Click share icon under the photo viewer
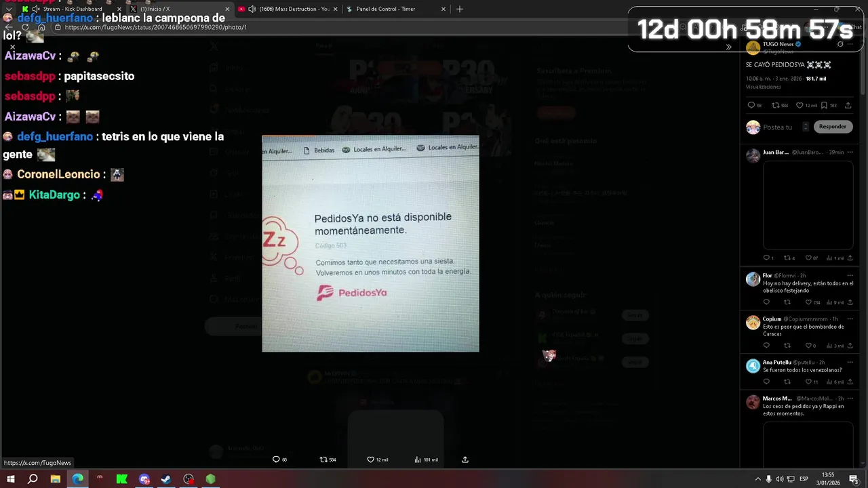Viewport: 868px width, 488px height. click(465, 460)
